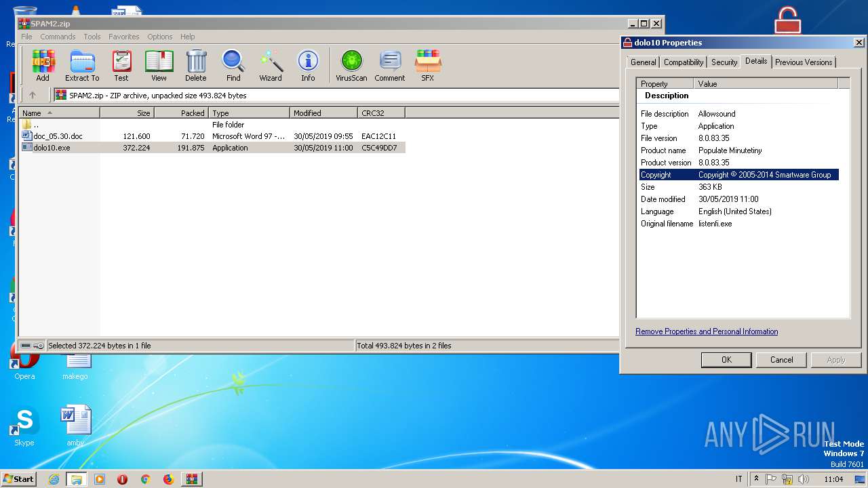Select the Copyright property row
Screen dimensions: 868x488
(739, 175)
